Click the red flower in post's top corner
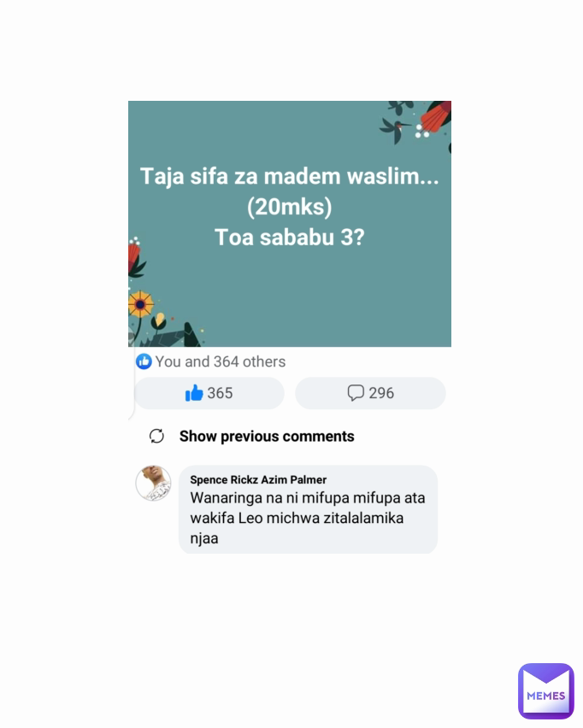Viewport: 583px width, 728px height. point(435,116)
